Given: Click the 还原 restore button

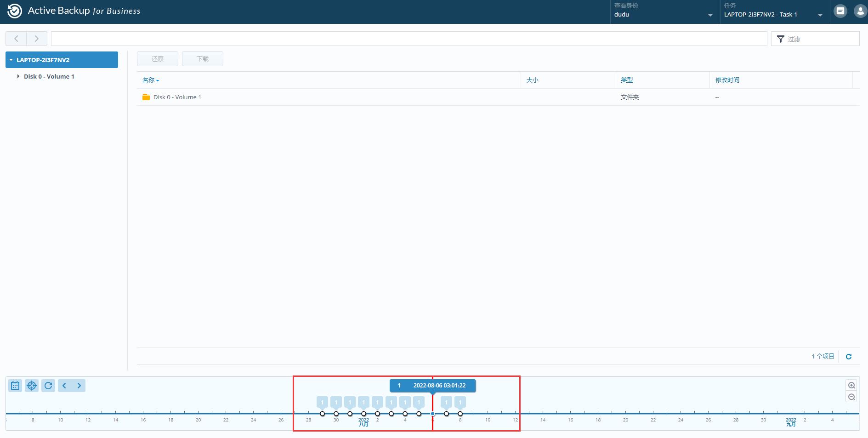Looking at the screenshot, I should [x=157, y=59].
